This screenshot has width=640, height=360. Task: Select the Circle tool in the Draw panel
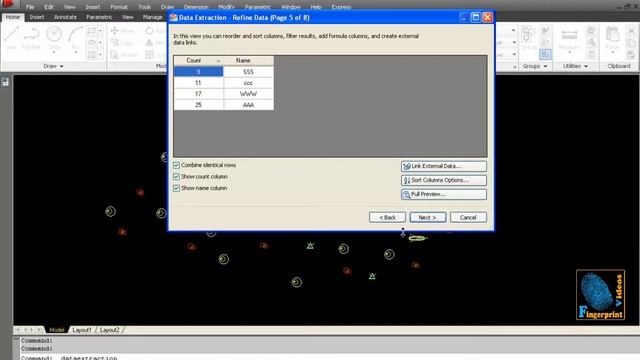tap(53, 38)
